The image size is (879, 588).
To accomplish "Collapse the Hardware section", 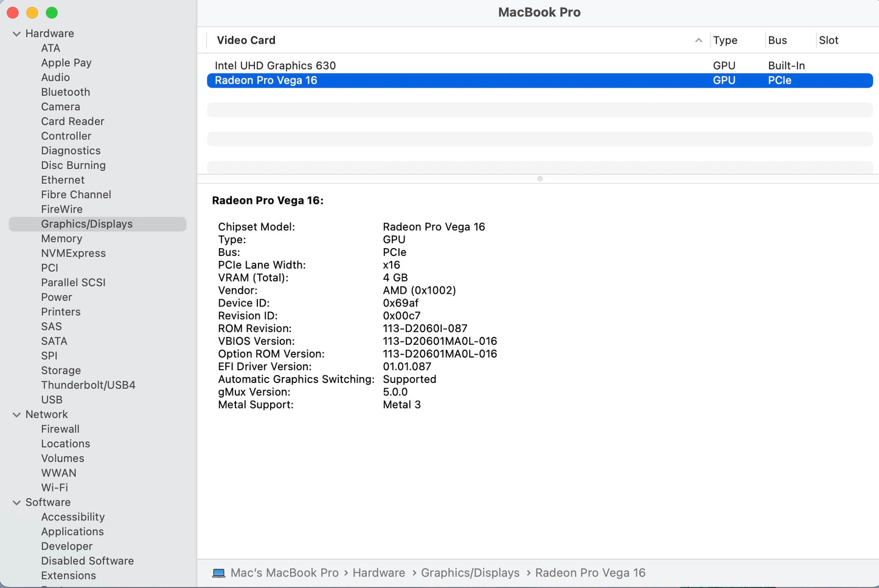I will [x=16, y=34].
